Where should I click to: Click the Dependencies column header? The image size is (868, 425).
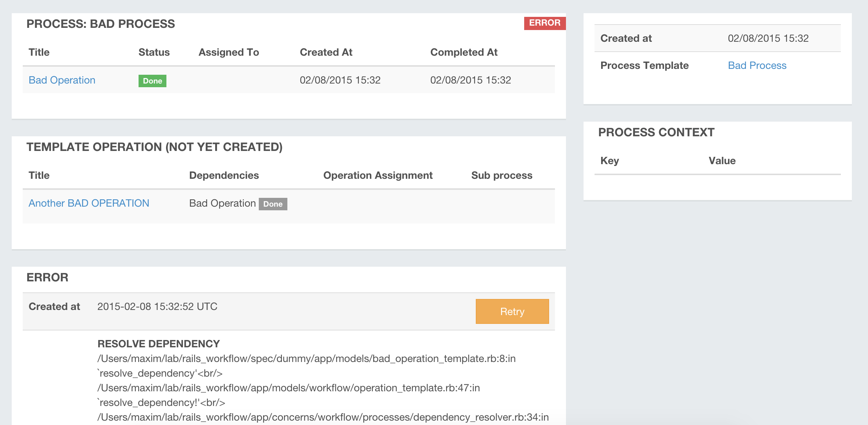point(224,175)
